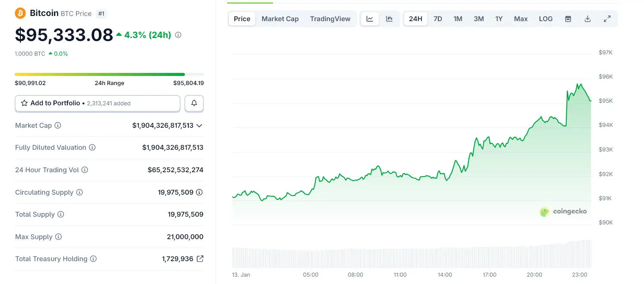Enable the 1Y chart view

pyautogui.click(x=499, y=19)
